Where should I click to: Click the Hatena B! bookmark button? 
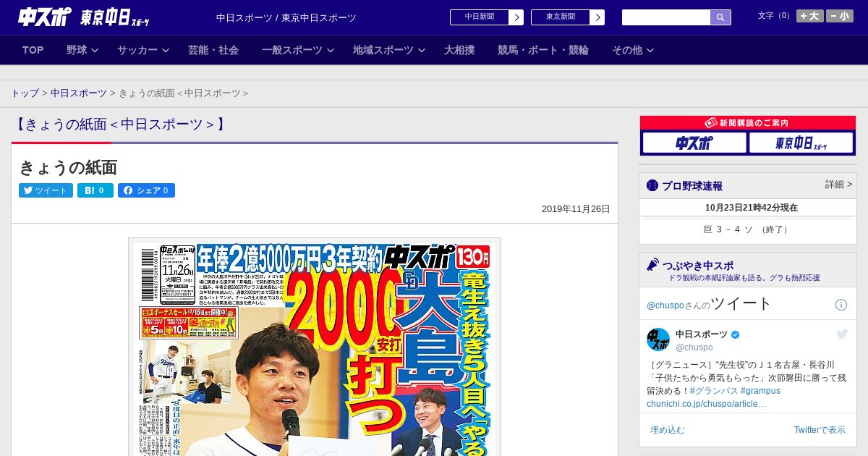pyautogui.click(x=95, y=190)
